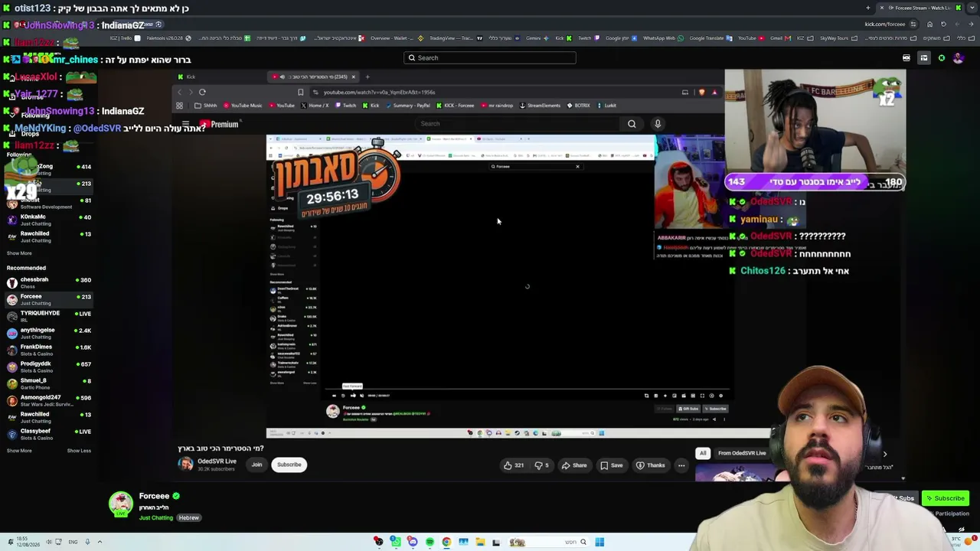
Task: Click the green Kick Subscribe button
Action: pos(945,498)
